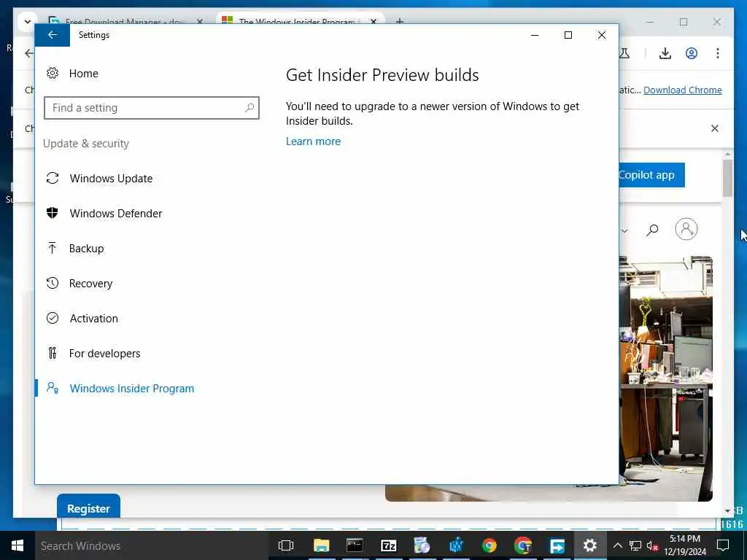Click the magnifier icon in Find a setting
The width and height of the screenshot is (747, 560).
point(249,108)
